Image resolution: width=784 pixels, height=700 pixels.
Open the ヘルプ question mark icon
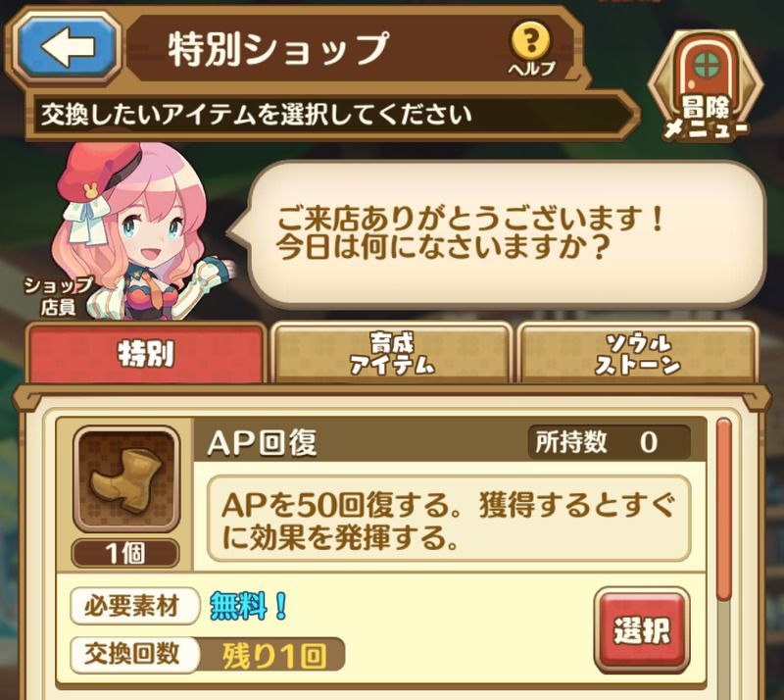[531, 49]
